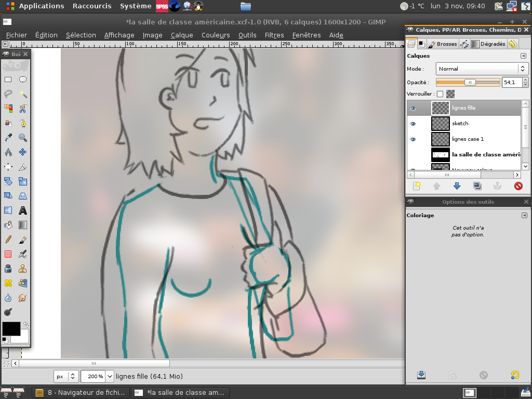532x399 pixels.
Task: Select the Fuzzy Select magic wand tool
Action: [23, 94]
